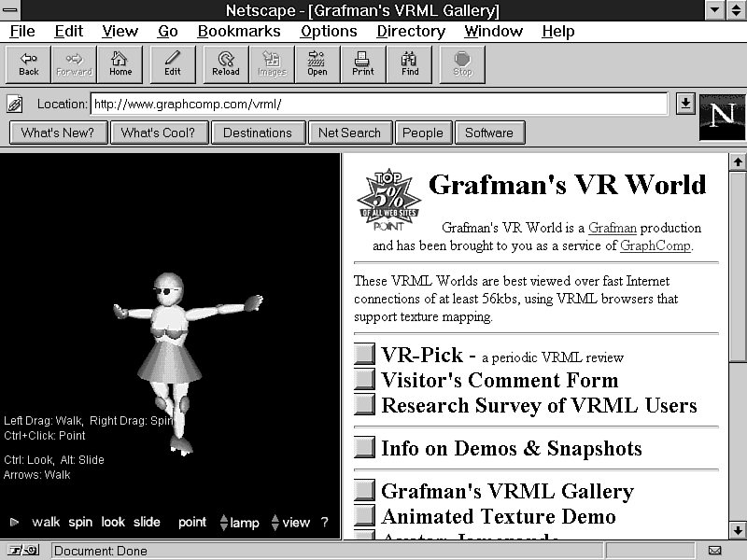
Task: Click the Find binoculars icon
Action: (x=410, y=63)
